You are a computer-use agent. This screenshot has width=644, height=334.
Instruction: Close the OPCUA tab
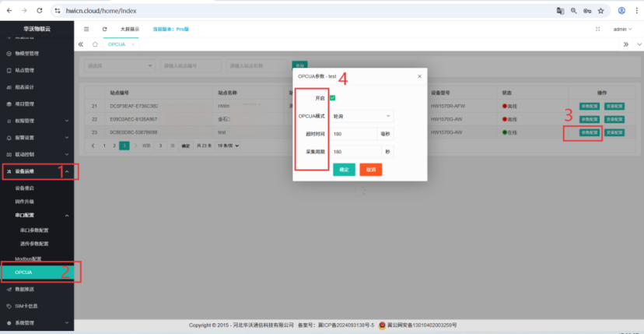click(x=133, y=44)
